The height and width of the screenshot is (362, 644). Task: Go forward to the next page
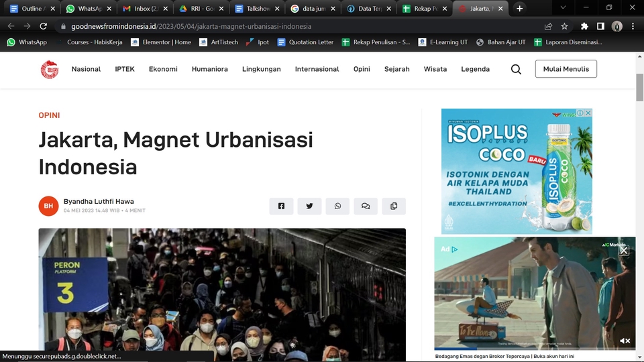tap(27, 26)
